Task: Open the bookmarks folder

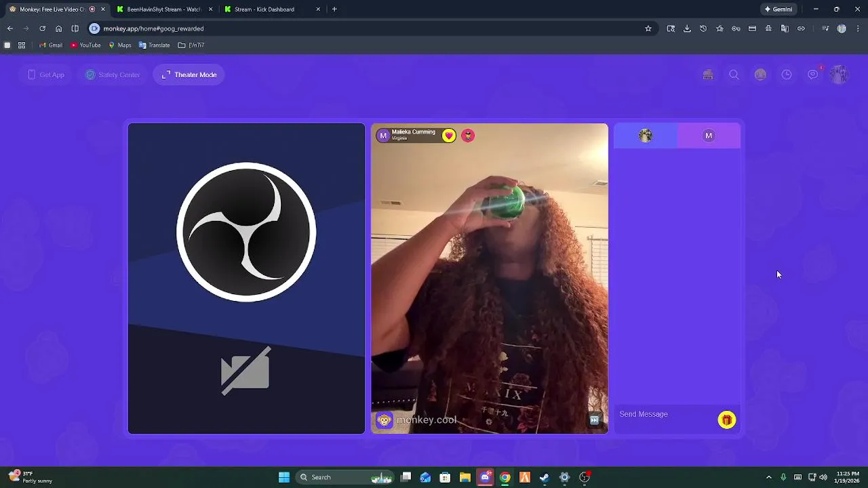Action: (x=191, y=45)
